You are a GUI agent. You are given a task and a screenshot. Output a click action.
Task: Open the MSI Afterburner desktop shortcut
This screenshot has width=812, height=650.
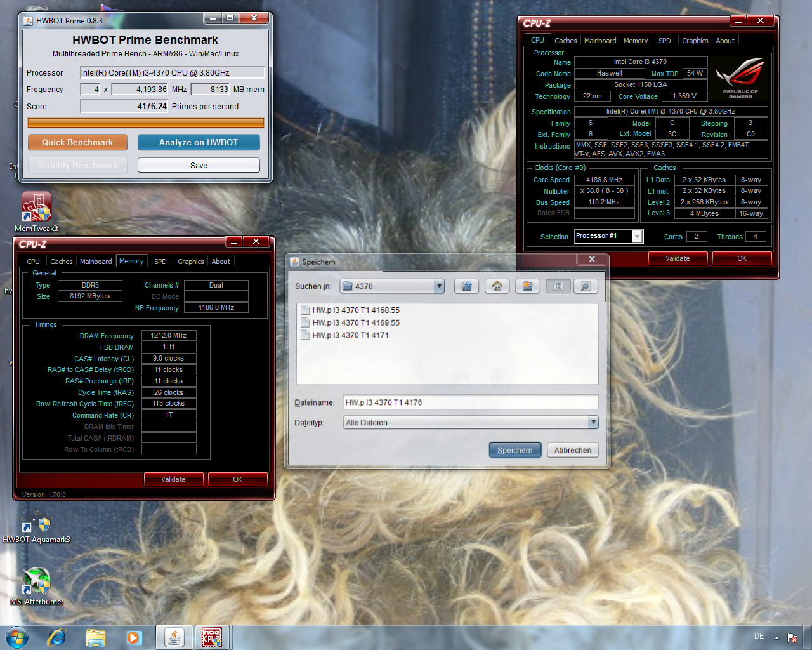pyautogui.click(x=37, y=586)
